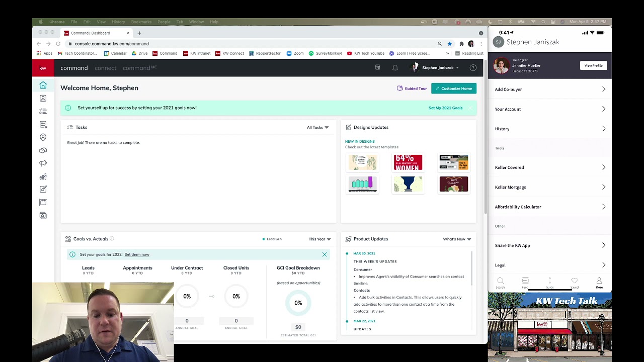Open the 64% Women design template
This screenshot has width=644, height=362.
point(408,162)
